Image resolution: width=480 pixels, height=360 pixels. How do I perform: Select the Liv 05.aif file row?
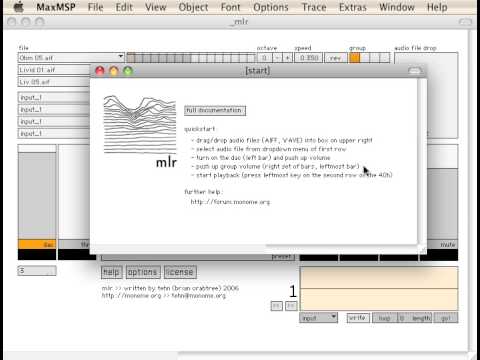click(54, 82)
